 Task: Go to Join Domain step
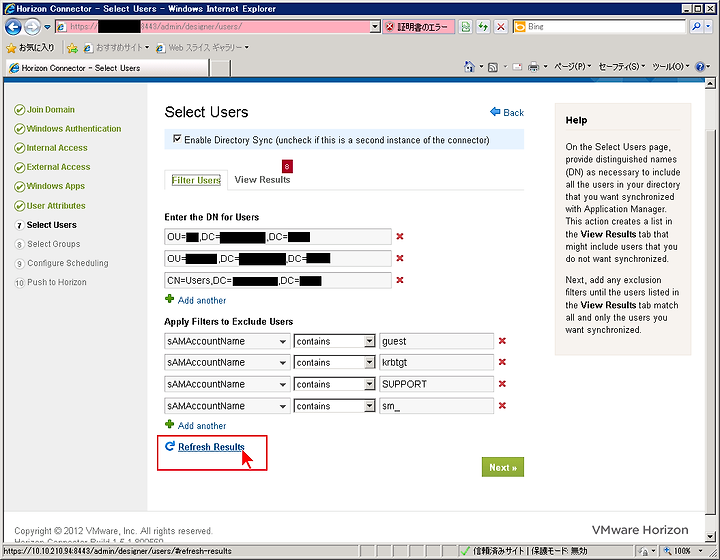(x=51, y=110)
